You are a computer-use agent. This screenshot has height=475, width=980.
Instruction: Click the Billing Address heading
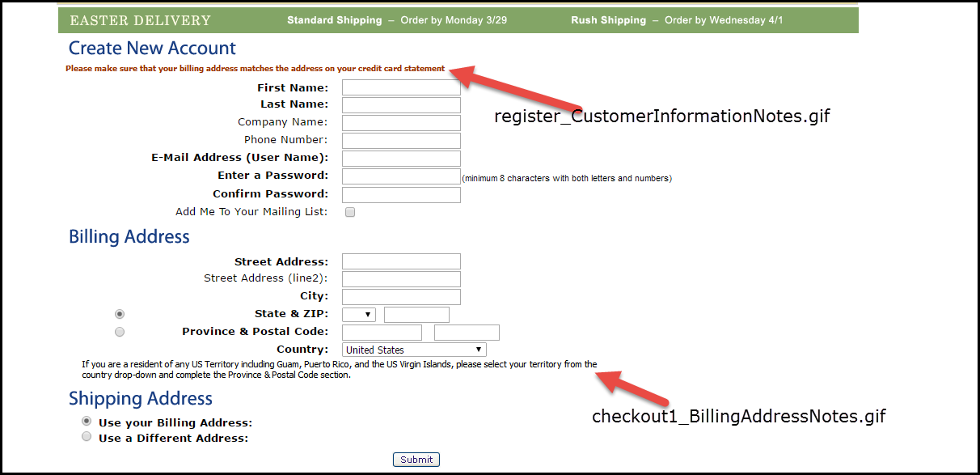(x=129, y=237)
